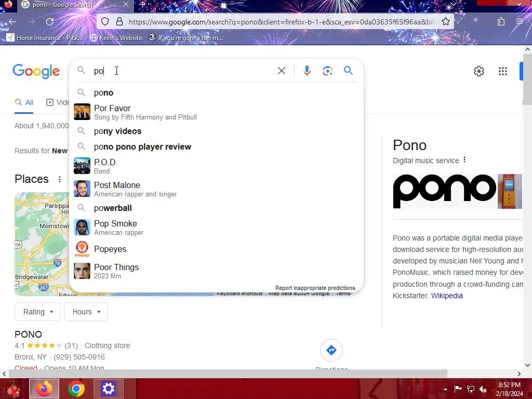Select the Por Favor song suggestion
This screenshot has width=532, height=399.
(x=216, y=112)
